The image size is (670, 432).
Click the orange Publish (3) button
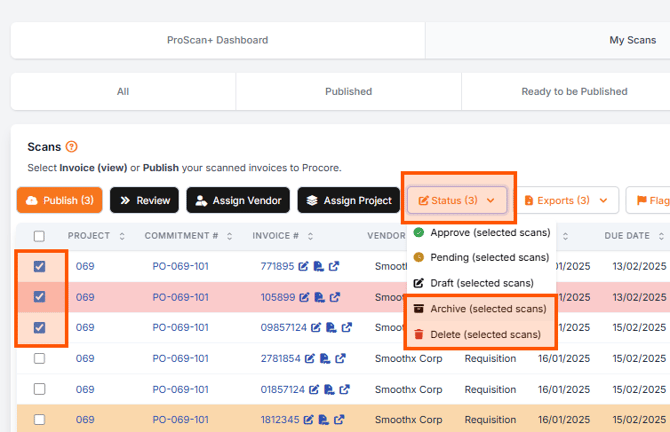click(x=59, y=200)
